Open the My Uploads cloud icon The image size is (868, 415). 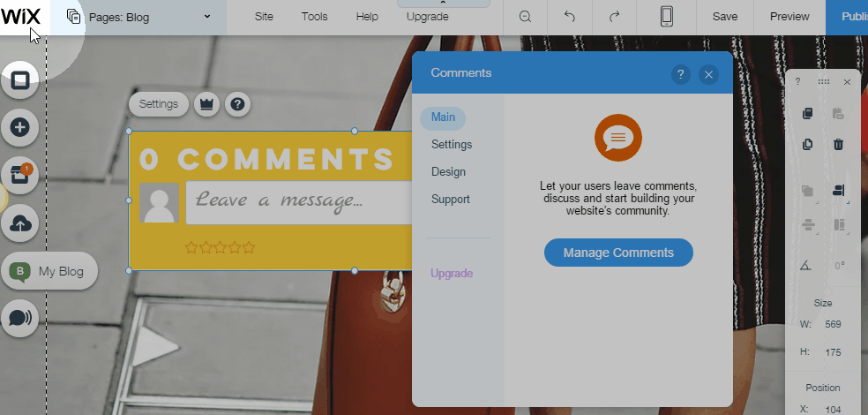(x=20, y=223)
